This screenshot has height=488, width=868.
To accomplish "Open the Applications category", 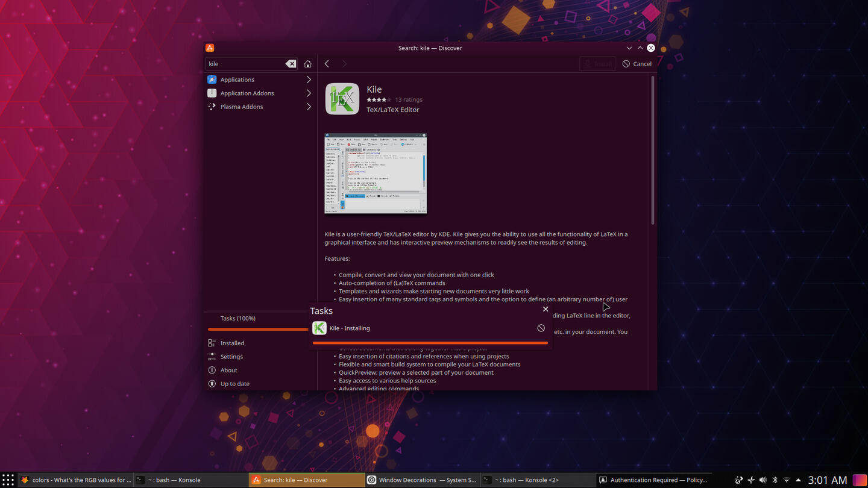I will [x=259, y=80].
